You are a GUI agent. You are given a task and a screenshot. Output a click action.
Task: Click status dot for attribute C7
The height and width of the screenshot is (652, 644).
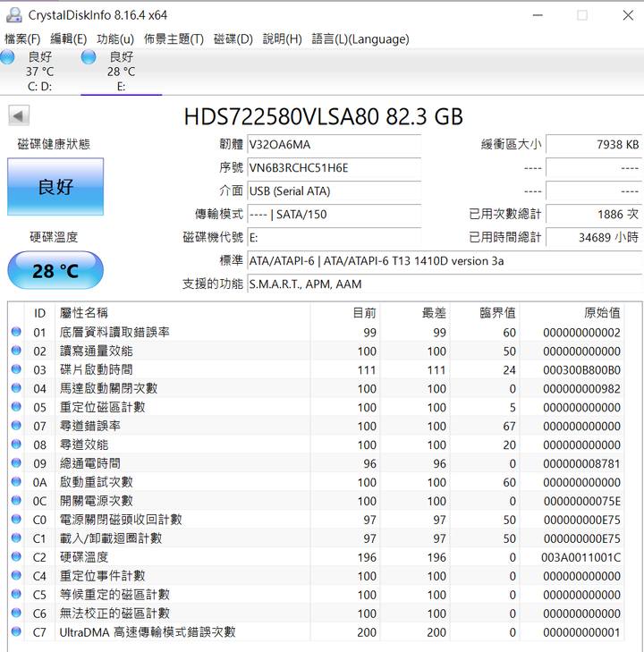tap(16, 631)
